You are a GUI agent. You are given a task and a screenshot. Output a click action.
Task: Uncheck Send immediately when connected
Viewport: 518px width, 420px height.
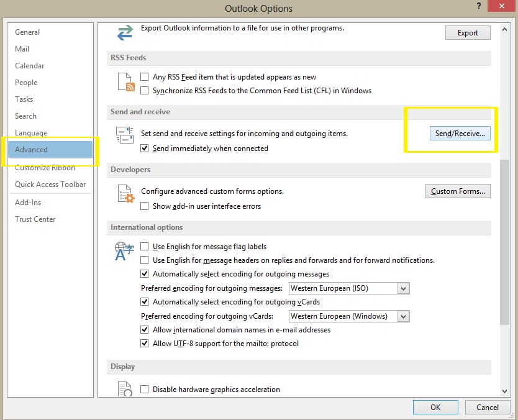(x=144, y=148)
